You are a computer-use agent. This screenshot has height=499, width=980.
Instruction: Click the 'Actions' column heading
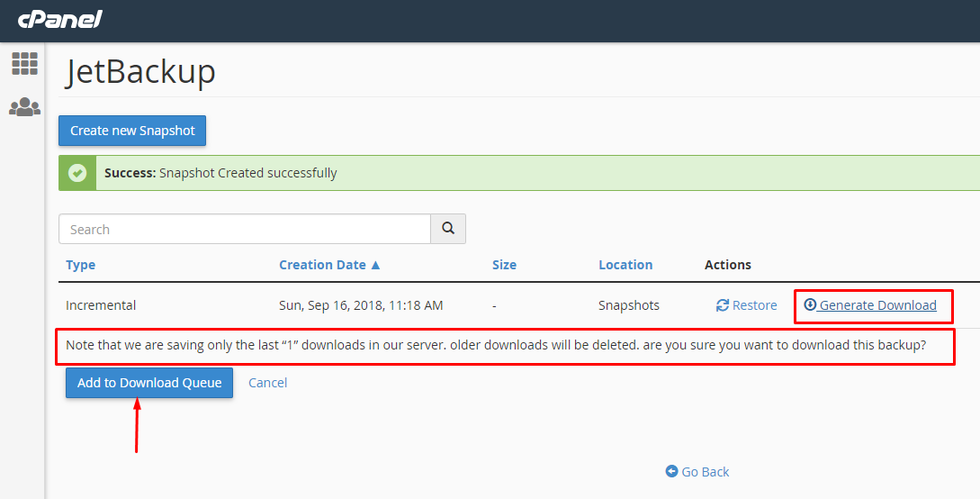pyautogui.click(x=727, y=265)
